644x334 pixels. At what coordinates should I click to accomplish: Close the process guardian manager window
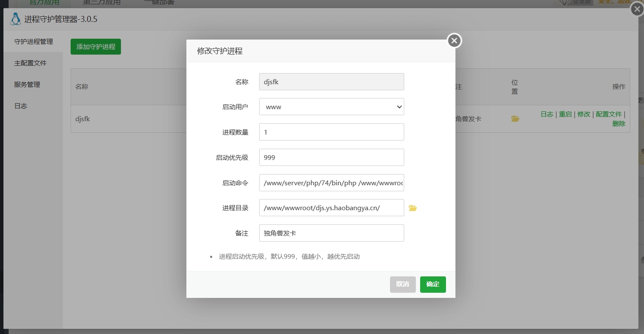point(637,9)
